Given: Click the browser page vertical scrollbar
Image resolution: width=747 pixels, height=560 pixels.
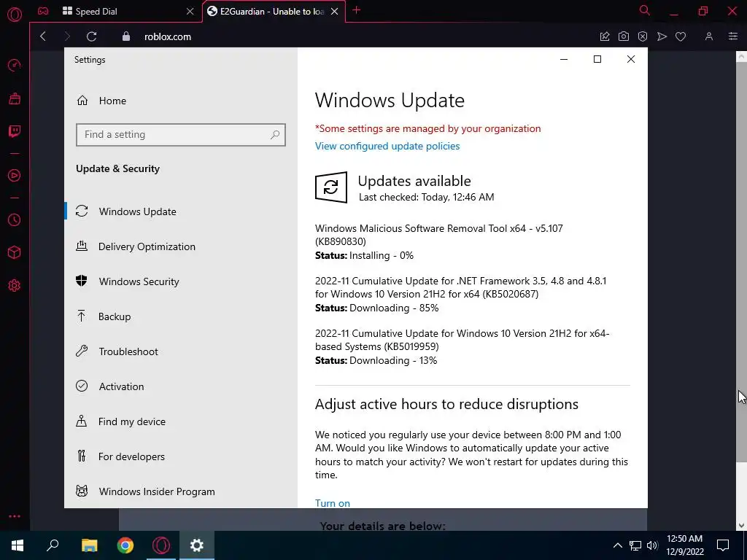Looking at the screenshot, I should pyautogui.click(x=741, y=262).
